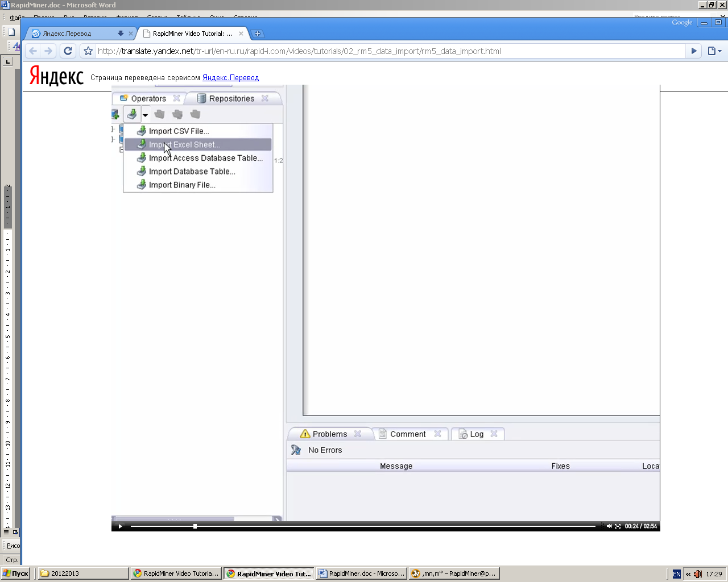Viewport: 728px width, 582px height.
Task: Close the Яндекс.Перевод browser tab
Action: pyautogui.click(x=131, y=34)
